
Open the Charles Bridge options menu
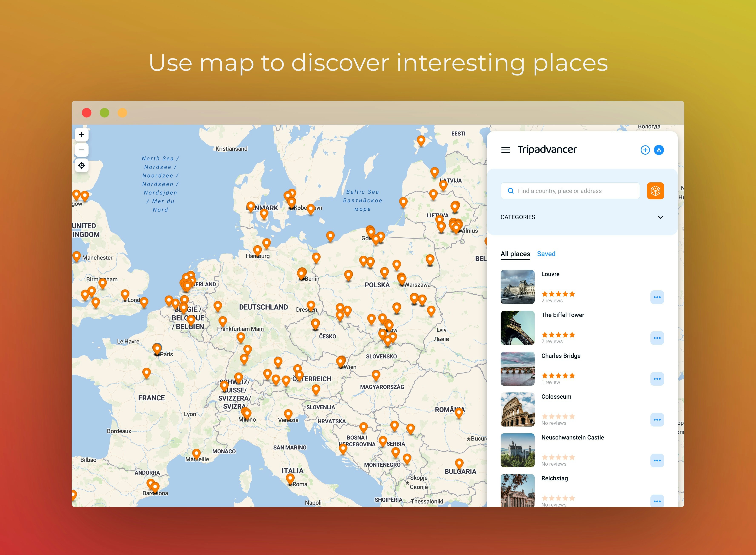657,379
